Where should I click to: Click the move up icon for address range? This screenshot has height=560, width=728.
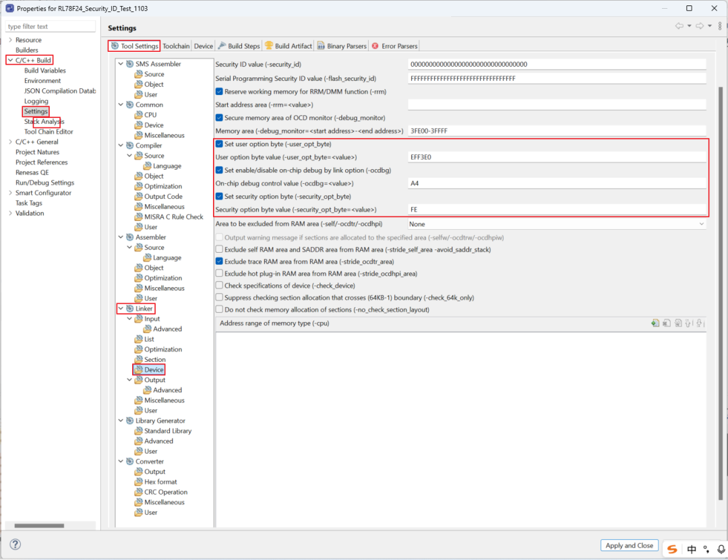688,323
